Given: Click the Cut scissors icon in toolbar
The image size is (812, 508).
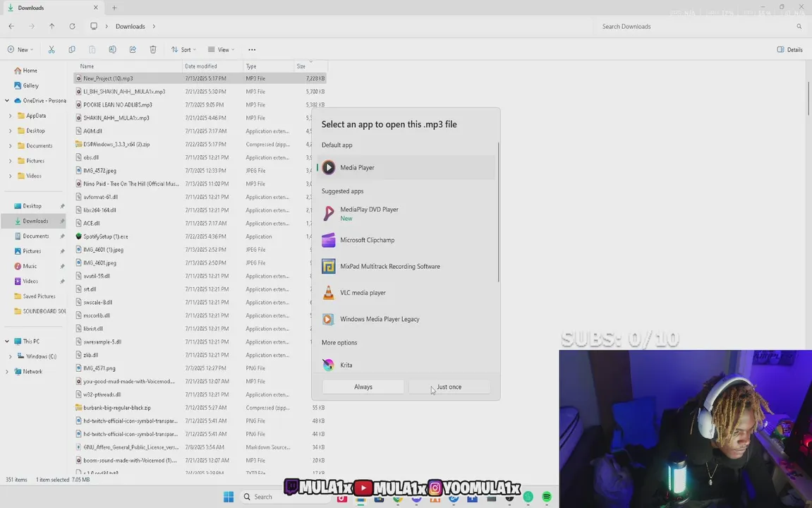Looking at the screenshot, I should [51, 49].
